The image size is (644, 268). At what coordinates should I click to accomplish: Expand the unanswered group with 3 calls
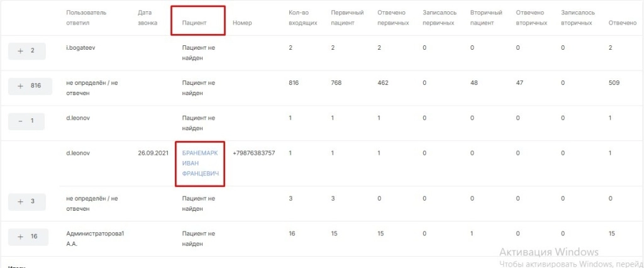coord(26,201)
